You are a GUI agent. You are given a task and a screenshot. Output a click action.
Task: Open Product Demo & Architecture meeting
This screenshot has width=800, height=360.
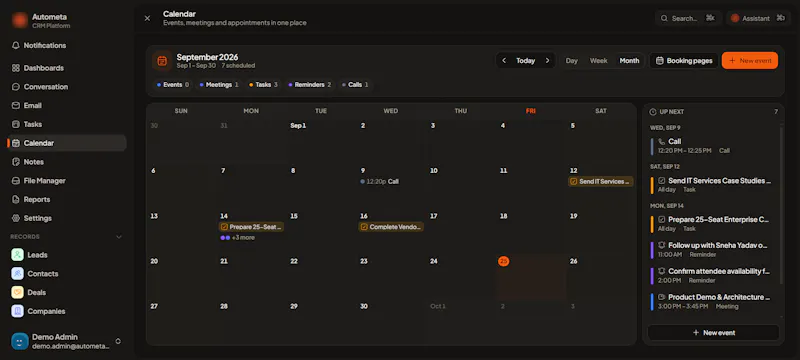[x=713, y=301]
